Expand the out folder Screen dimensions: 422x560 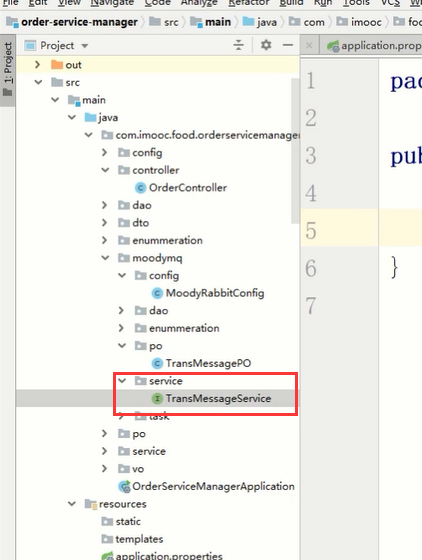(37, 65)
